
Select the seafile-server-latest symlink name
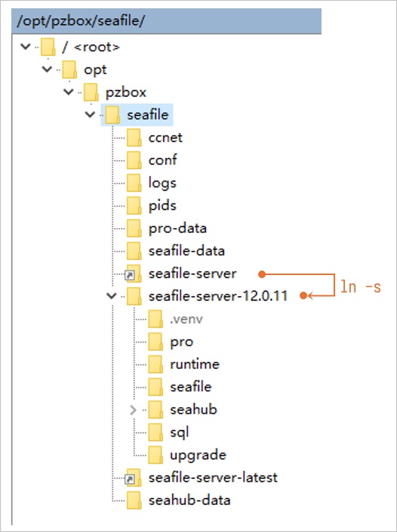pos(213,478)
